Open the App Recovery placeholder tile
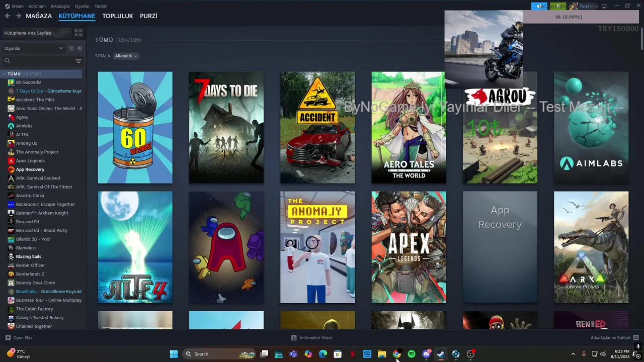This screenshot has height=362, width=644. [x=500, y=247]
